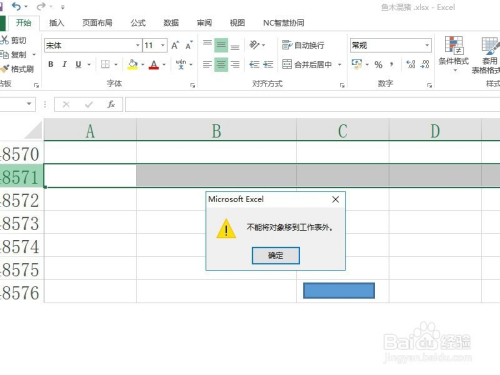Click the Cut scissors command

point(14,40)
